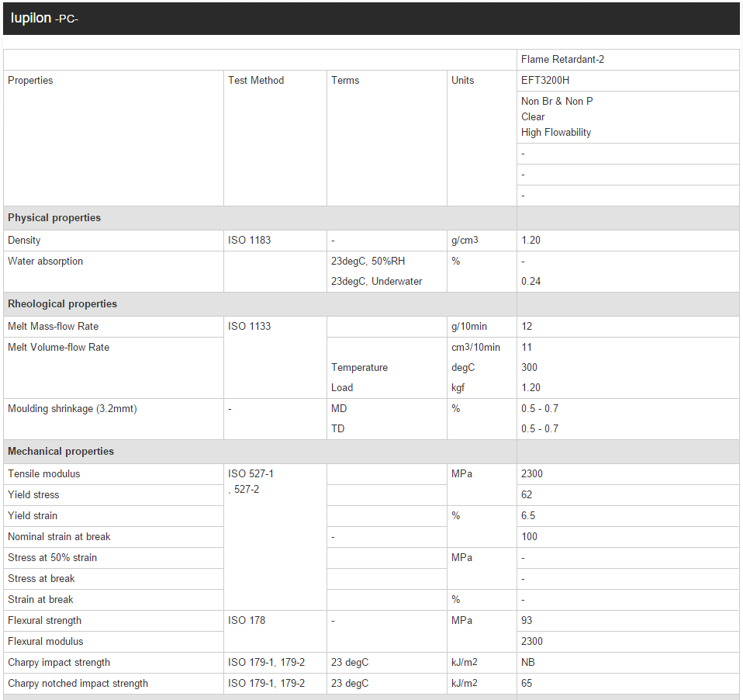Select the Mechanical properties section heading
This screenshot has height=700, width=743.
[60, 451]
